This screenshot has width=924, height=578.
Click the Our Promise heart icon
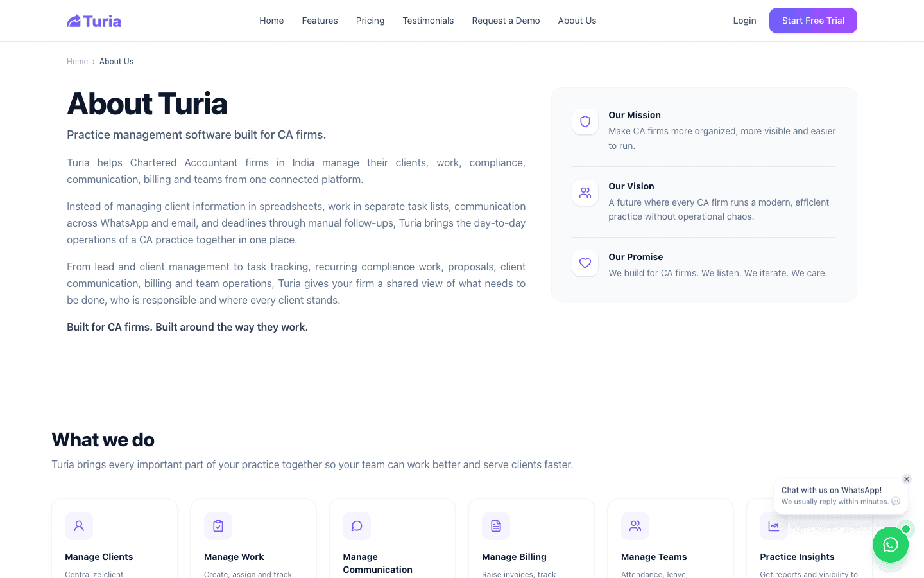[x=585, y=263]
